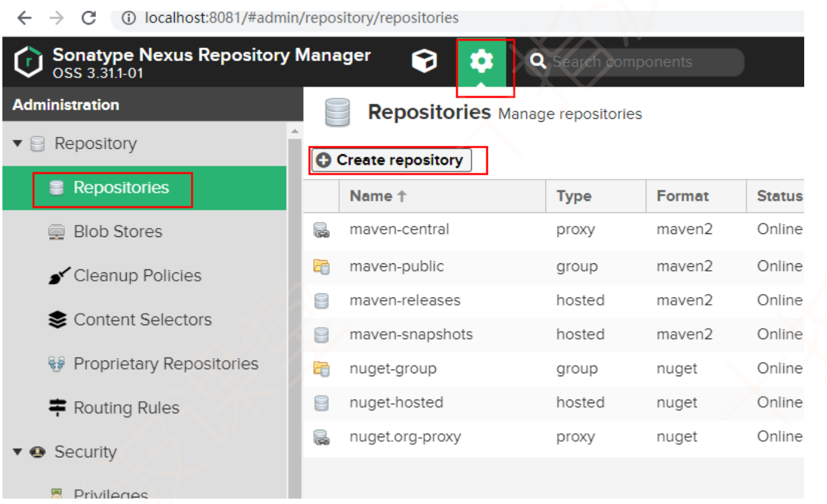The height and width of the screenshot is (504, 827).
Task: Click the nuget-hosted database icon
Action: pyautogui.click(x=322, y=404)
